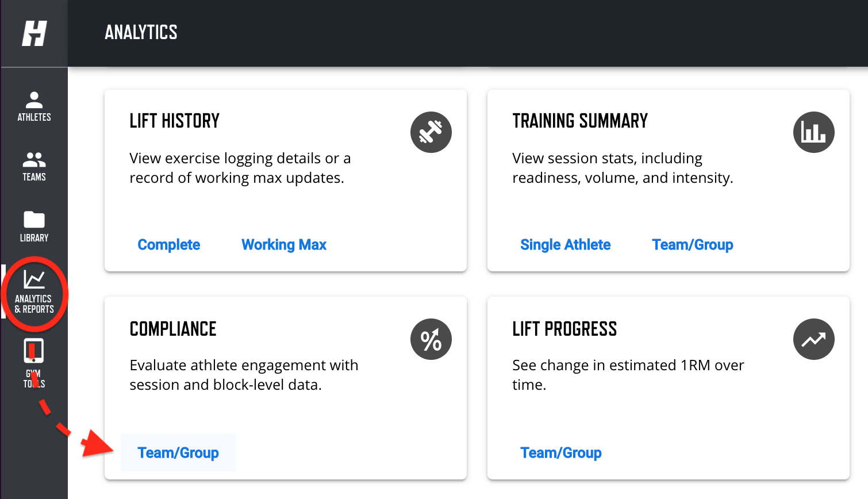Click the Lift History dumbbell icon

tap(431, 132)
